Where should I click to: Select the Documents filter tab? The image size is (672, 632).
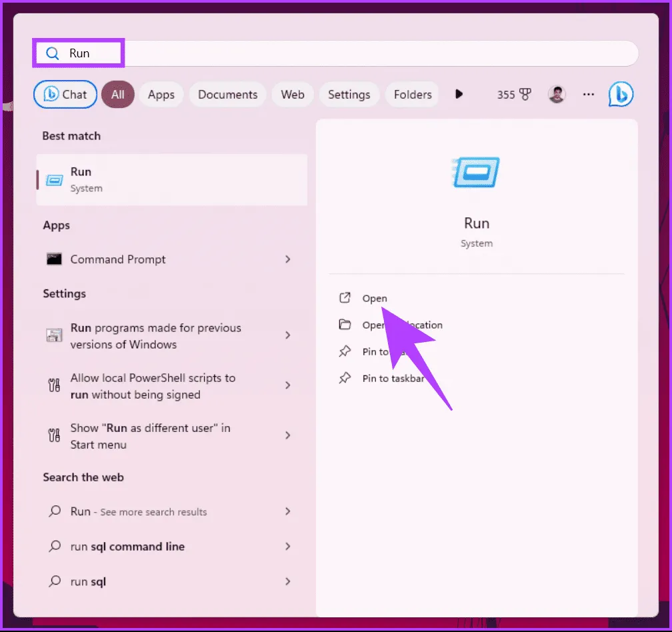click(227, 95)
